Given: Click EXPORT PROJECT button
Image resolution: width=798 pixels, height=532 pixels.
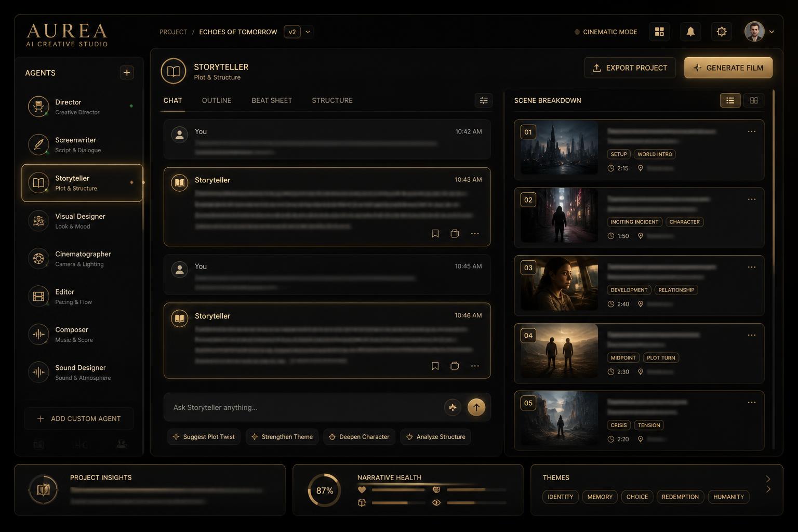Looking at the screenshot, I should [630, 68].
